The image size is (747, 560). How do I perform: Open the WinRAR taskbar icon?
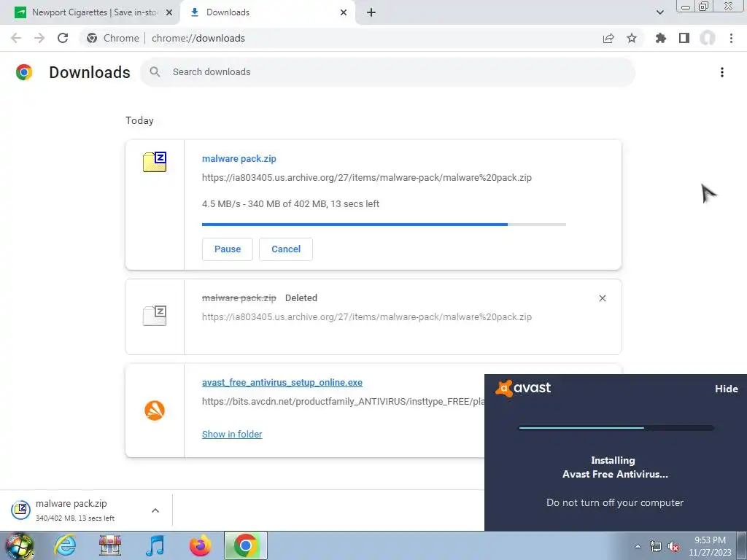coord(109,546)
